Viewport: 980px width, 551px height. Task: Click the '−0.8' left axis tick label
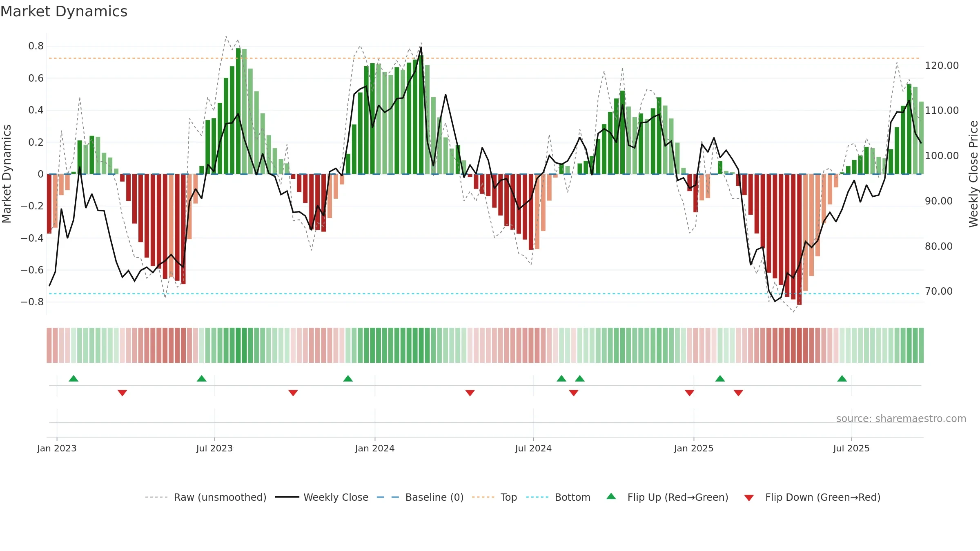coord(32,302)
